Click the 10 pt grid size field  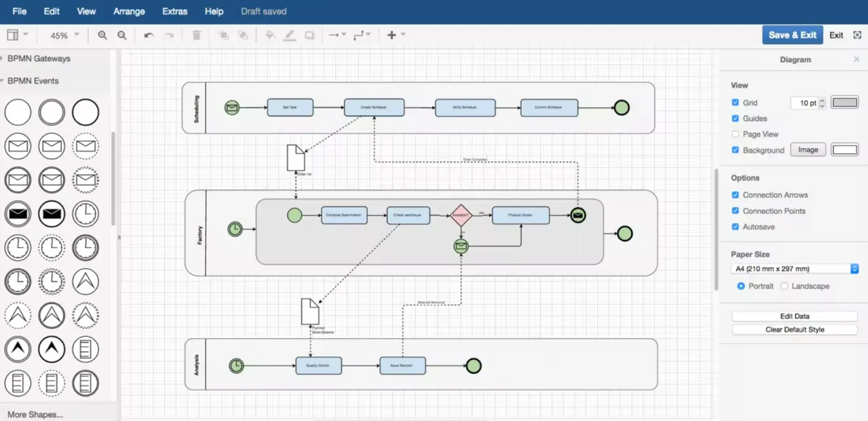click(804, 103)
